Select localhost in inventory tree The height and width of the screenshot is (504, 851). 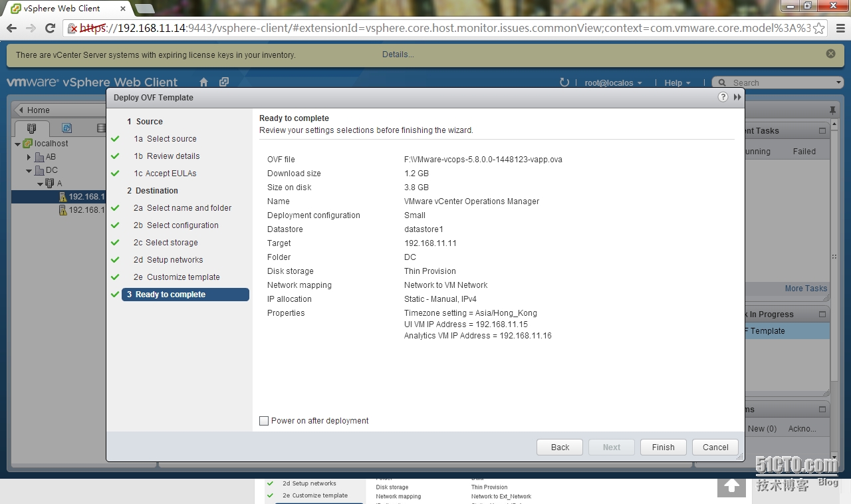point(51,144)
